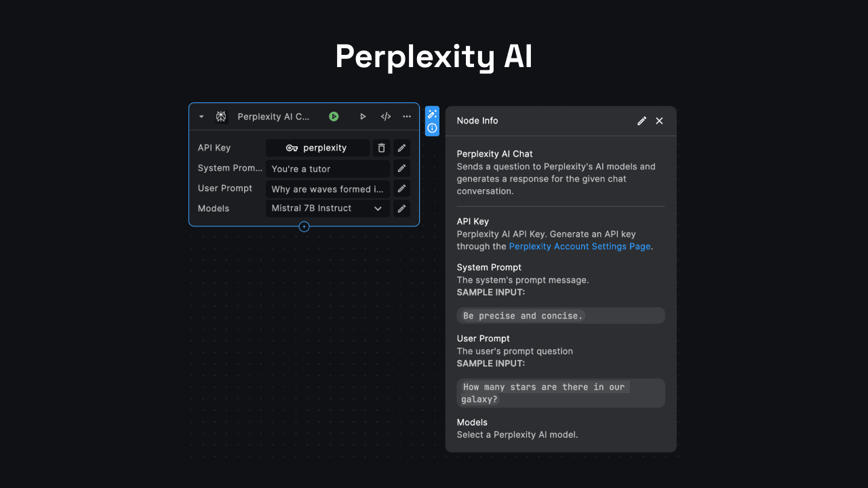
Task: Click the System Prompt input field
Action: coord(328,169)
